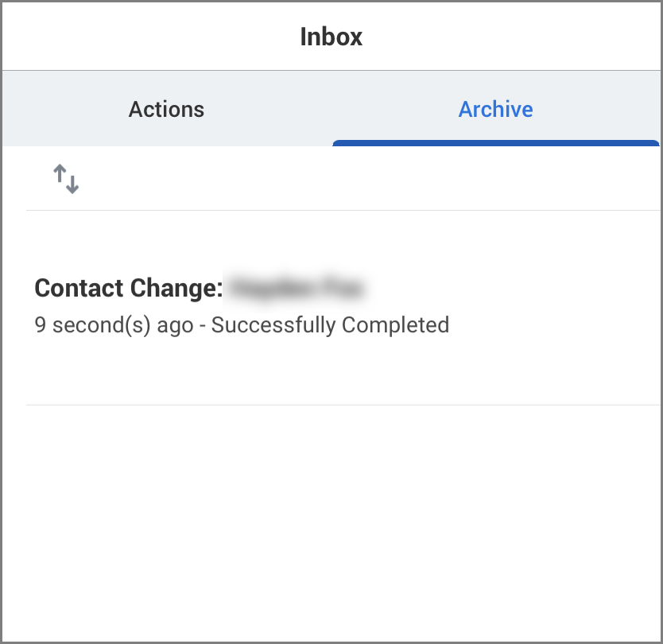Select the Archive tab

495,109
